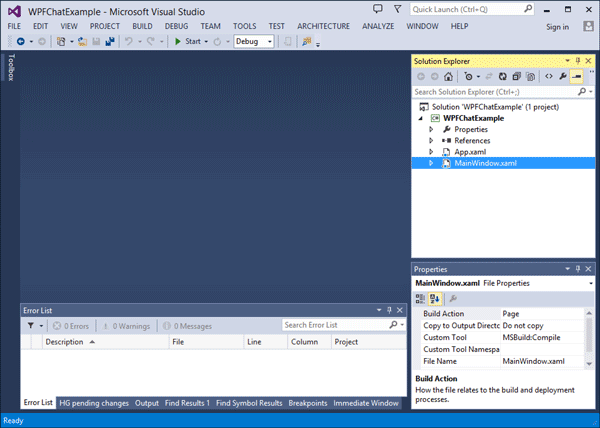Click Home icon in Solution Explorer toolbar
This screenshot has height=428, width=600.
tap(448, 76)
